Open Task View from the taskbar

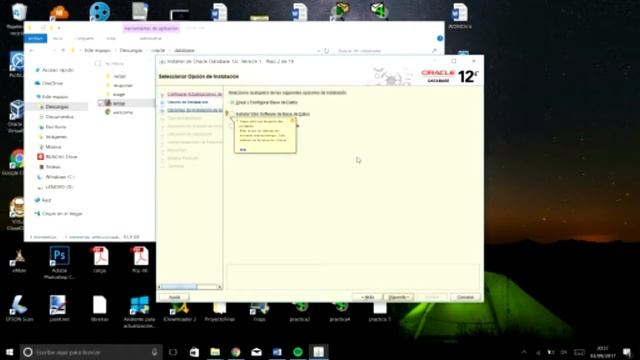(x=173, y=352)
